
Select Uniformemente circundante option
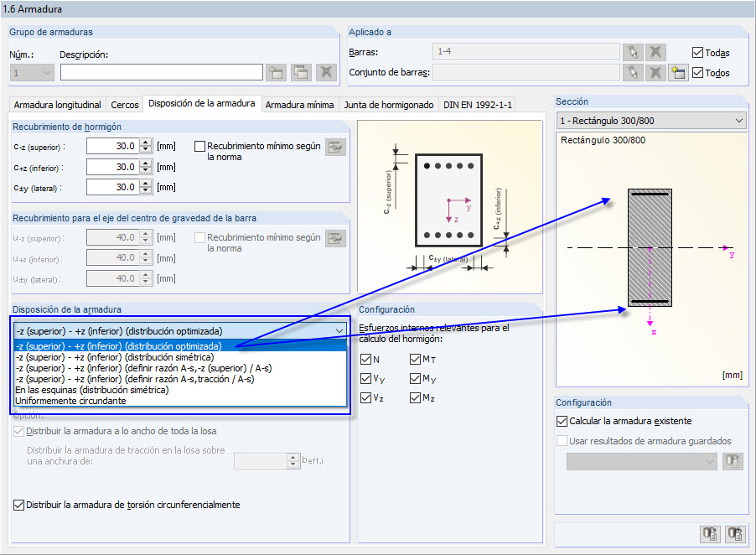point(180,402)
